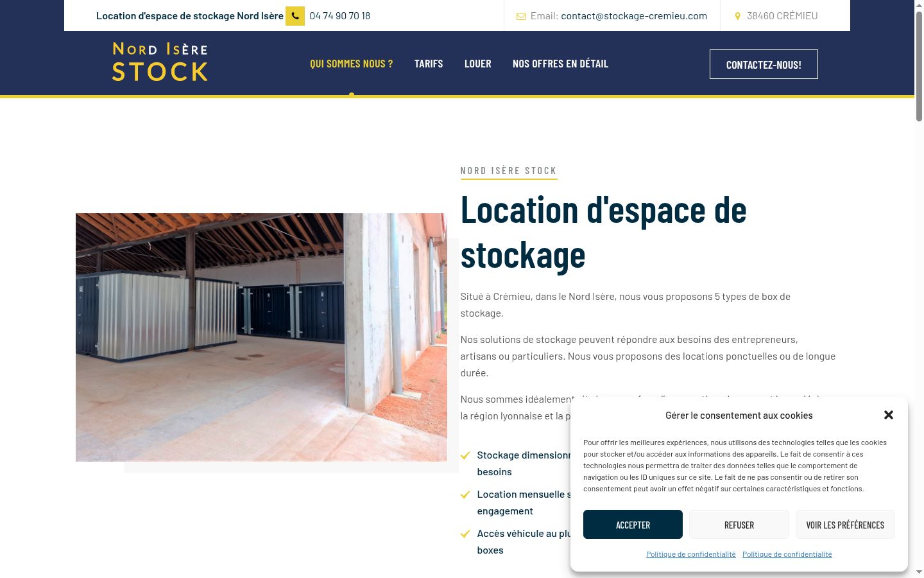This screenshot has width=924, height=578.
Task: Click the Location d'espace de stockage heading
Action: [603, 232]
